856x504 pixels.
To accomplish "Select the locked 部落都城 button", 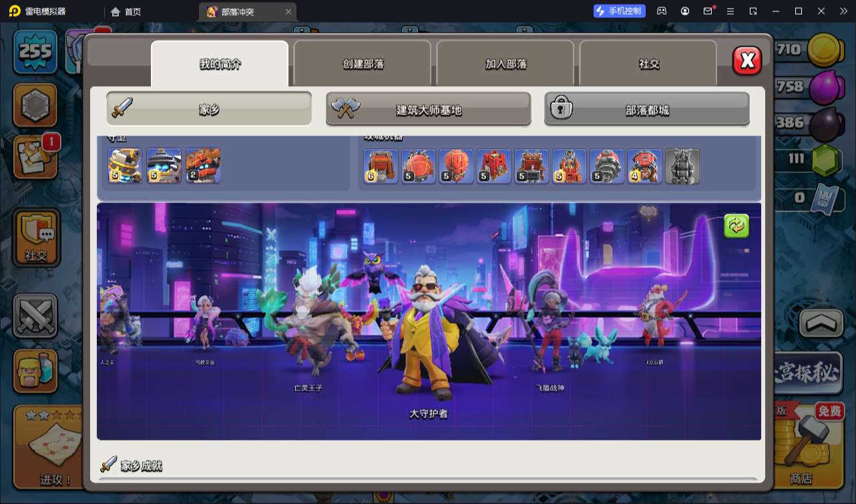I will 647,109.
